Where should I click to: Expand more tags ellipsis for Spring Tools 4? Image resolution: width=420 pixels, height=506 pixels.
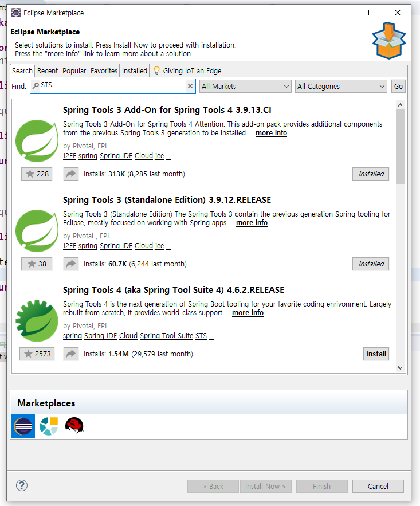click(x=211, y=336)
